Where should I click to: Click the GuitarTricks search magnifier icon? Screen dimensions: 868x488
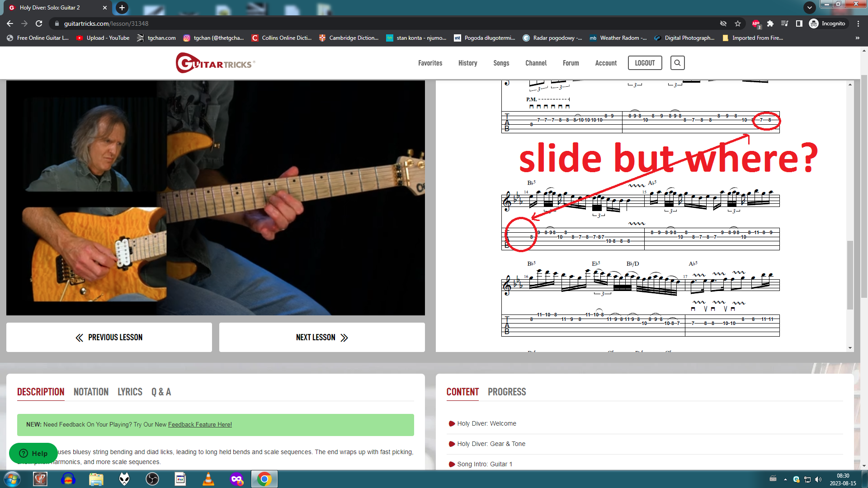tap(677, 63)
